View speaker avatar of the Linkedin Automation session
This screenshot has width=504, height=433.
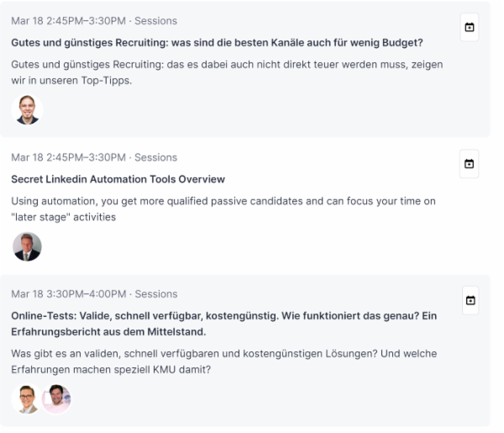click(27, 246)
